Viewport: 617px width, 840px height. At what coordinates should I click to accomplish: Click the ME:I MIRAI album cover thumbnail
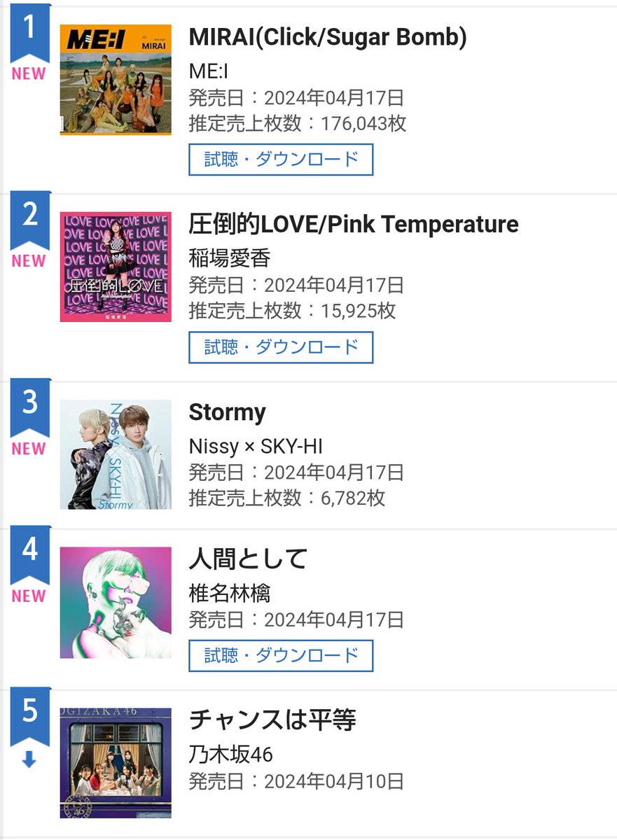(x=116, y=79)
